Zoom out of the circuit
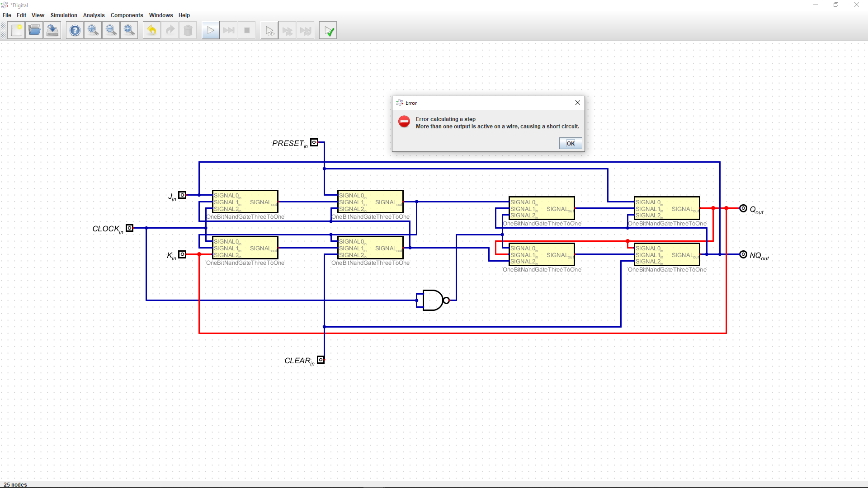Image resolution: width=868 pixels, height=488 pixels. point(111,30)
